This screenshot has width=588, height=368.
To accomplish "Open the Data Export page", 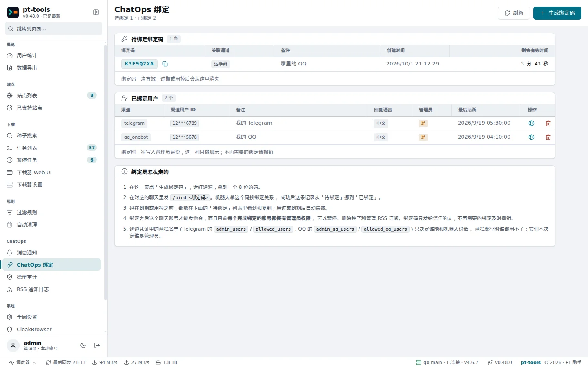I will [52, 68].
